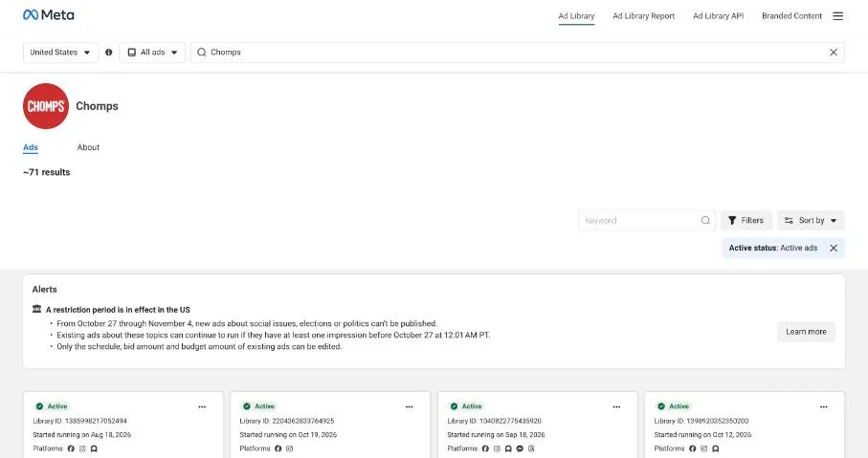Click Instagram icon on Oct 19 ad

click(290, 448)
